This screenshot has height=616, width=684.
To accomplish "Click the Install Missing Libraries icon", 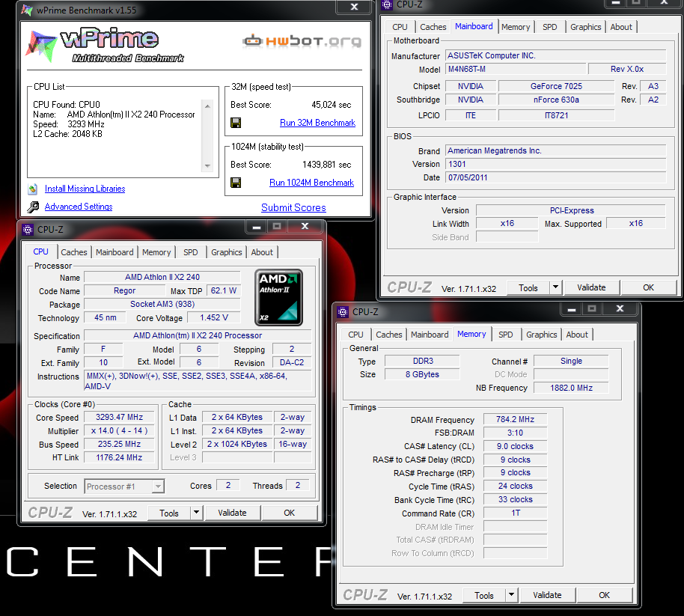I will pos(33,189).
